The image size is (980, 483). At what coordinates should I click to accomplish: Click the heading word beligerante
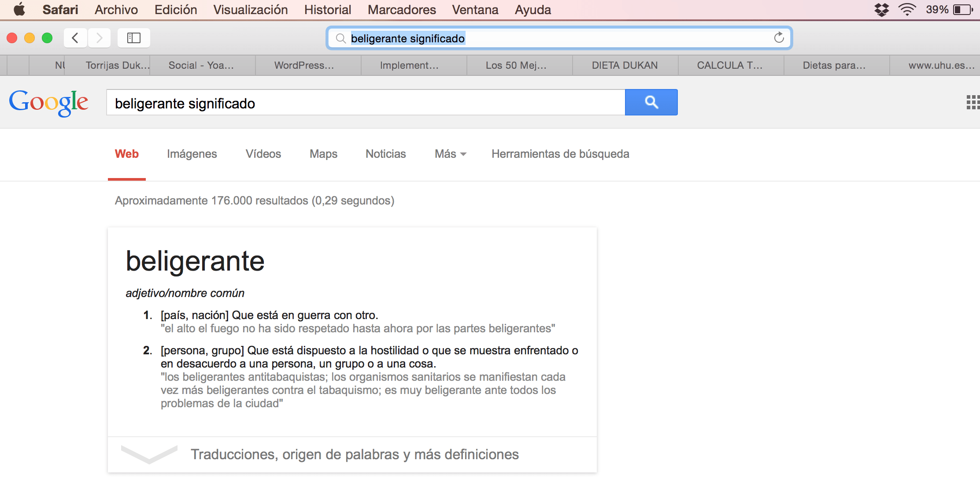coord(195,261)
